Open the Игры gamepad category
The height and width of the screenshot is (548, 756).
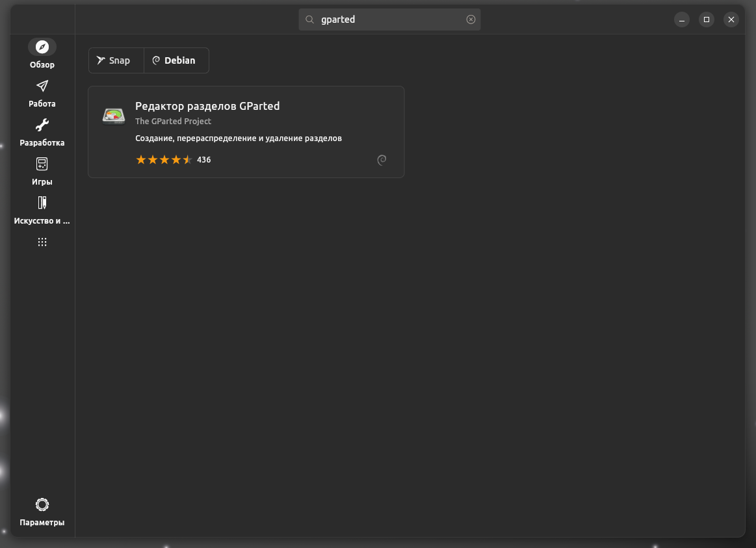42,164
